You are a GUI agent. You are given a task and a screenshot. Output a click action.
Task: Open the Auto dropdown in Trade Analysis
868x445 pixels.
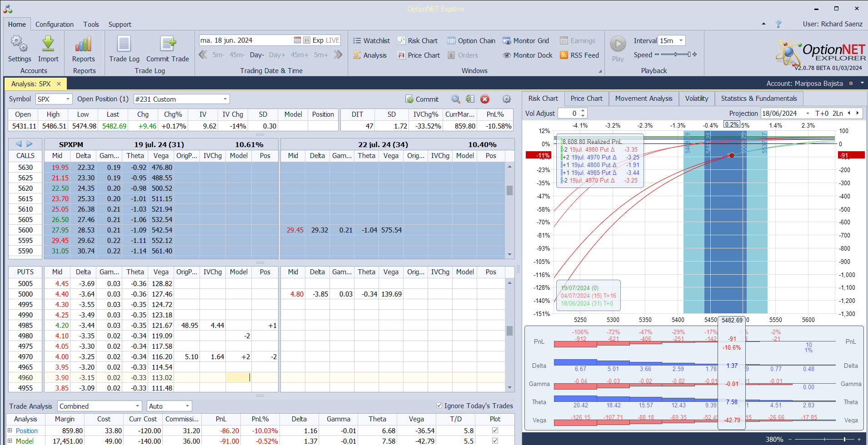187,406
